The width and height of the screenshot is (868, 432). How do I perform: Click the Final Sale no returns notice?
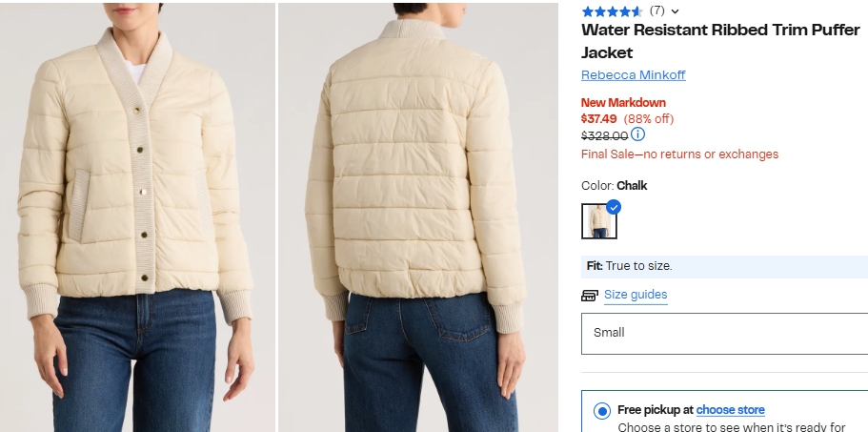coord(679,154)
